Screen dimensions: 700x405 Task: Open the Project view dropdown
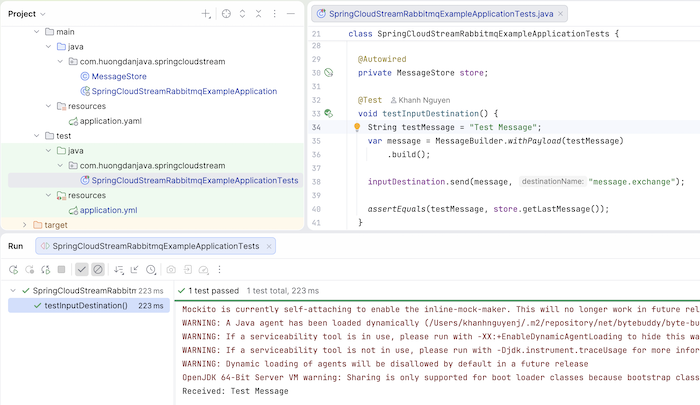click(27, 14)
